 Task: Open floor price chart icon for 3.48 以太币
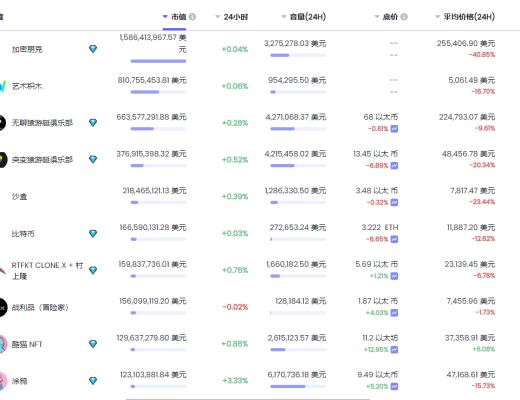394,202
